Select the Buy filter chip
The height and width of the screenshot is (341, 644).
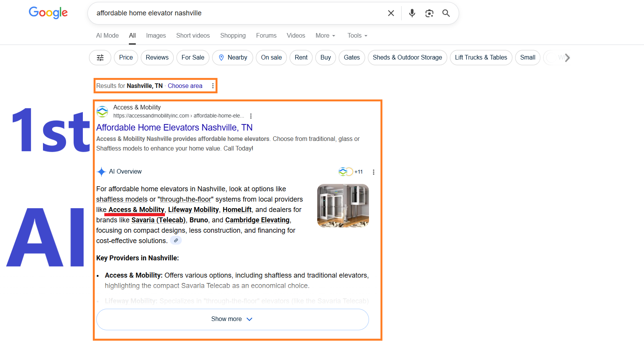(x=326, y=58)
